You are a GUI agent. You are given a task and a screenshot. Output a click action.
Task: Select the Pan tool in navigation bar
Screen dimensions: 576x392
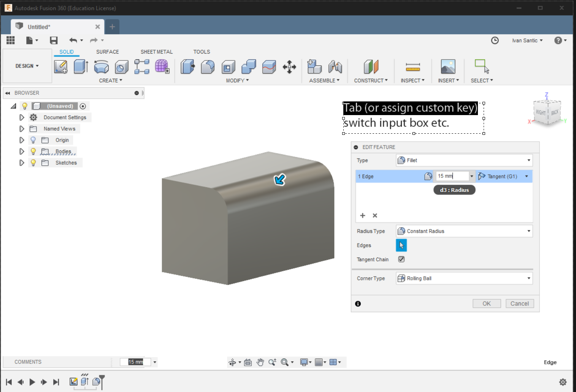tap(260, 362)
